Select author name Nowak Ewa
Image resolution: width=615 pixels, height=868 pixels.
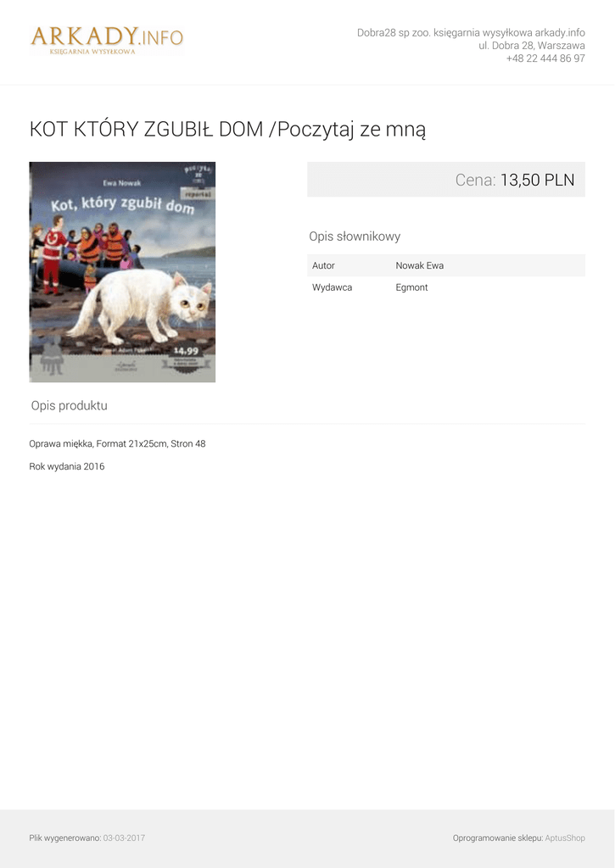[419, 265]
